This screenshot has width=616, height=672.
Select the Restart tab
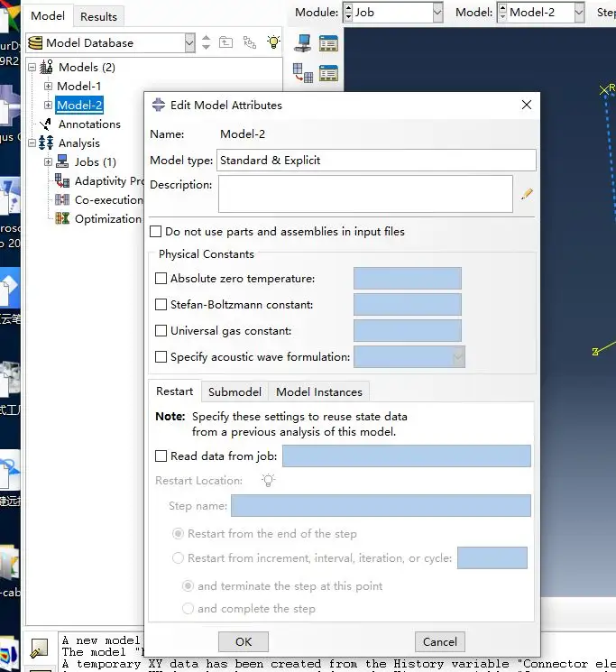[x=174, y=391]
